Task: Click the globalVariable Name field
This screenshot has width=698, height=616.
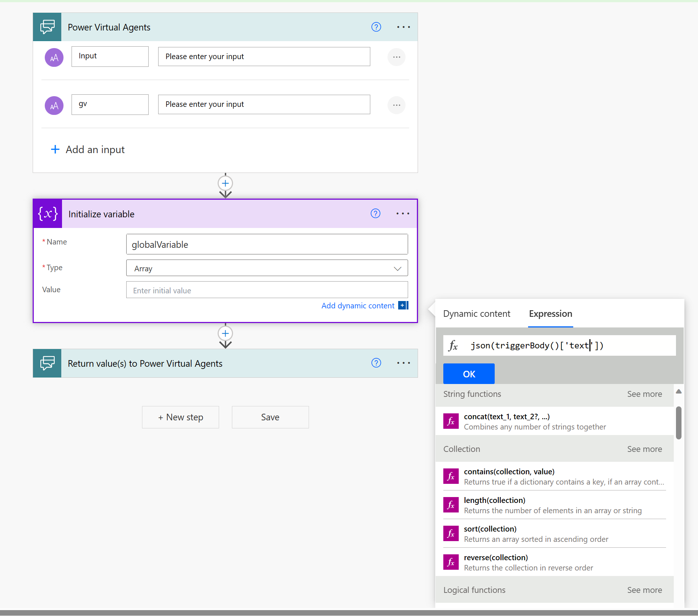Action: pyautogui.click(x=267, y=244)
